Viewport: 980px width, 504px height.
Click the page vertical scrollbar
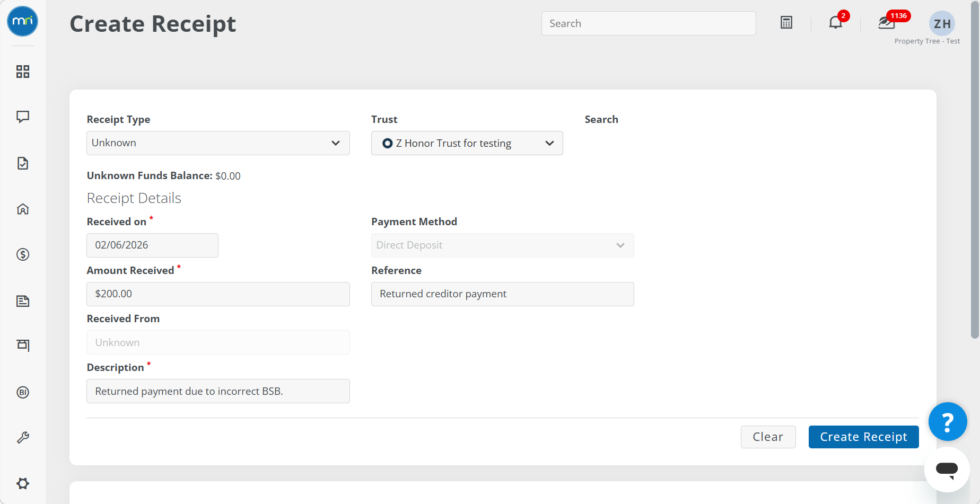pos(975,170)
